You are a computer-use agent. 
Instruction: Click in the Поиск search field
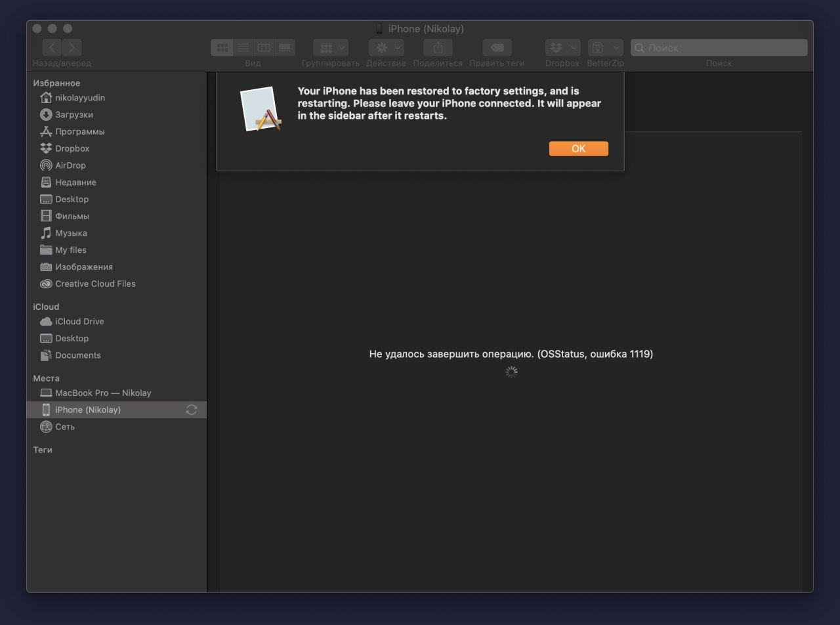click(719, 47)
